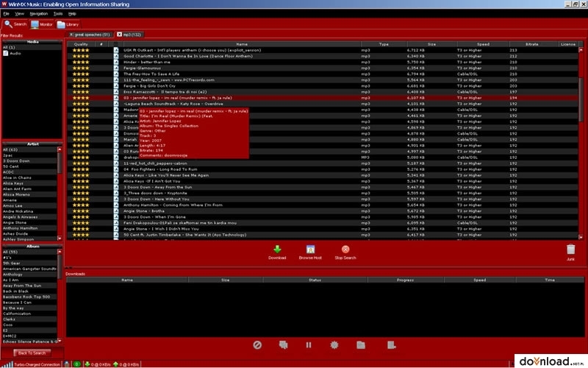Select 'Angie Stone - Brotha' result

coord(323,211)
